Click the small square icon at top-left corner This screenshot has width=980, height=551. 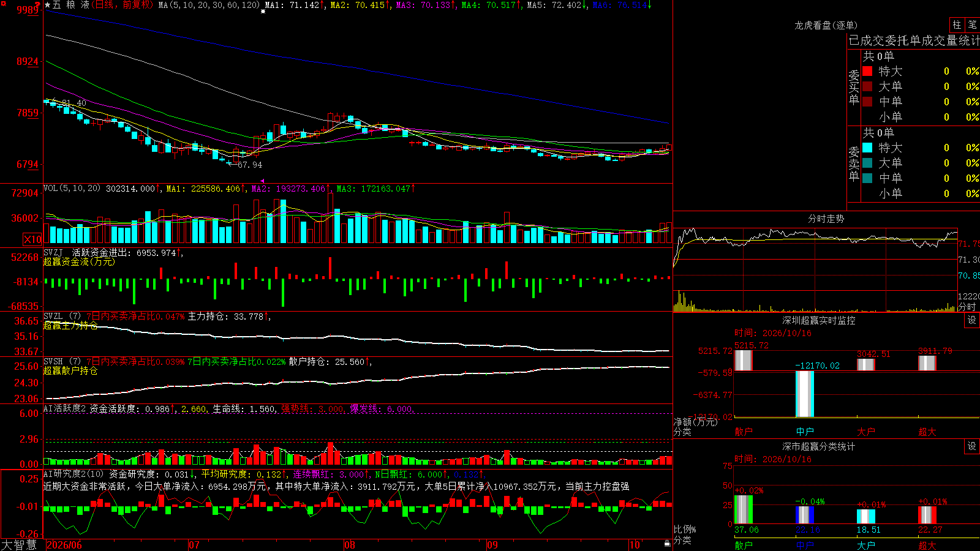(4, 4)
